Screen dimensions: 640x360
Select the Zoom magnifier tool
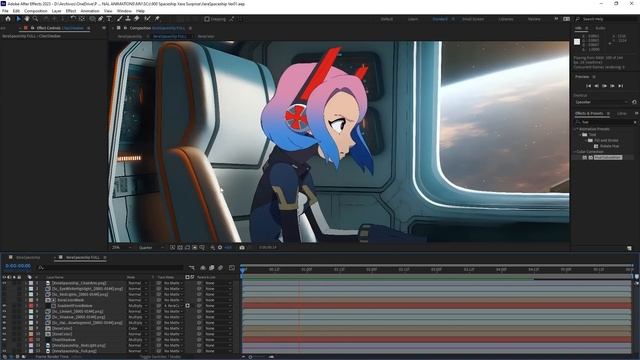[x=36, y=19]
